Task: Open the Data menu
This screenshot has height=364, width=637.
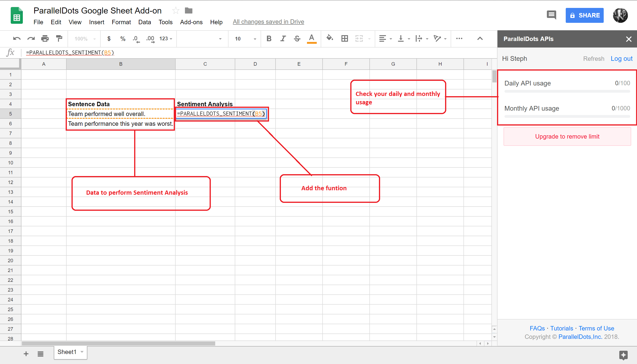Action: point(144,22)
